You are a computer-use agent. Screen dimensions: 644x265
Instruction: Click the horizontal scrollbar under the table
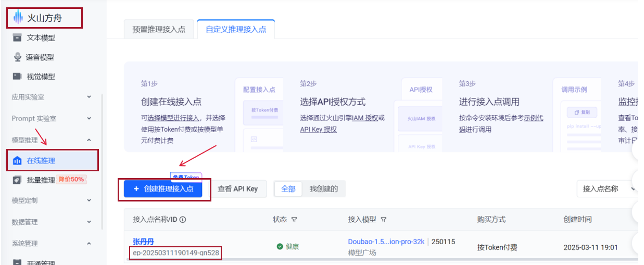tap(380, 259)
